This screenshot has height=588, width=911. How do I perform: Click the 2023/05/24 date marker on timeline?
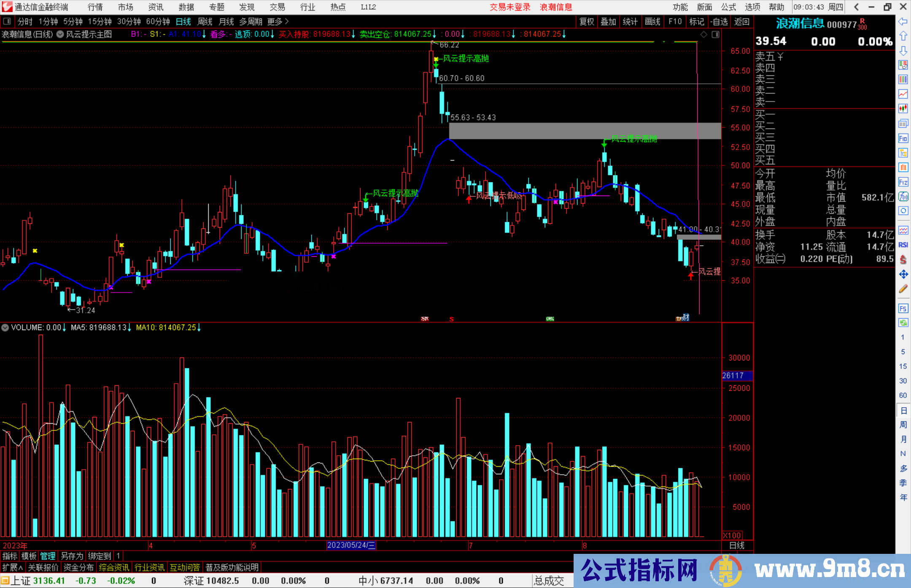point(351,545)
